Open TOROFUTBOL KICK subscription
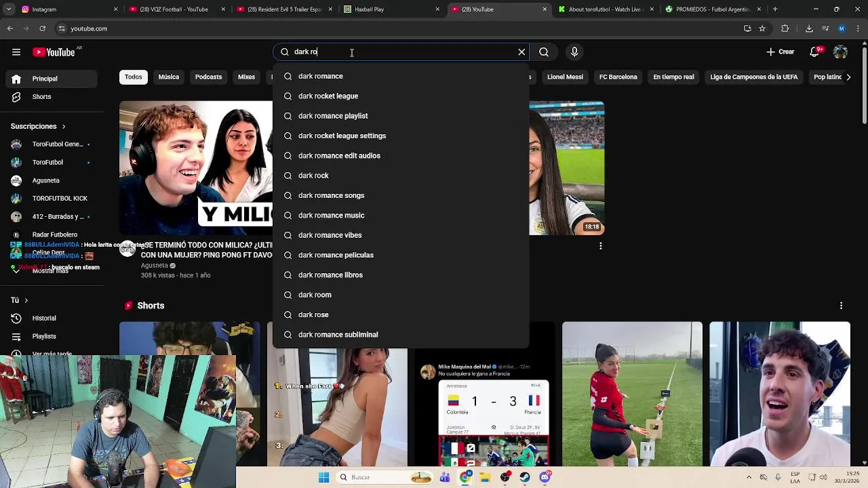The width and height of the screenshot is (868, 488). click(x=51, y=199)
